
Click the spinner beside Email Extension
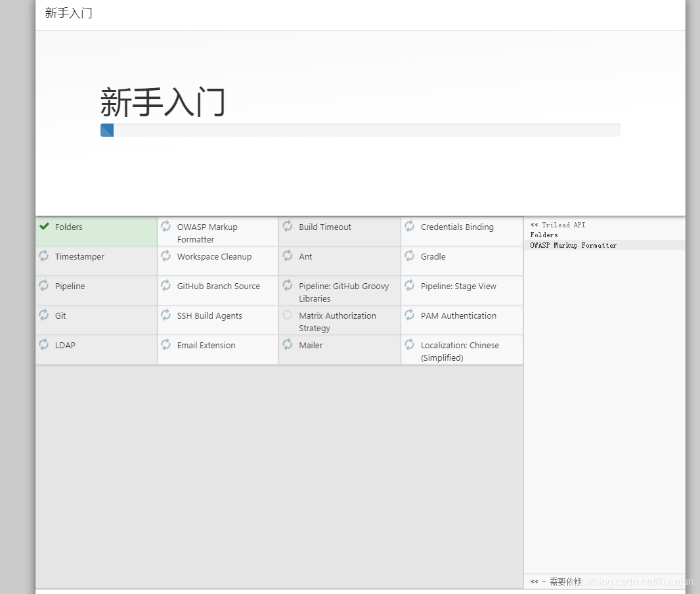click(x=165, y=345)
